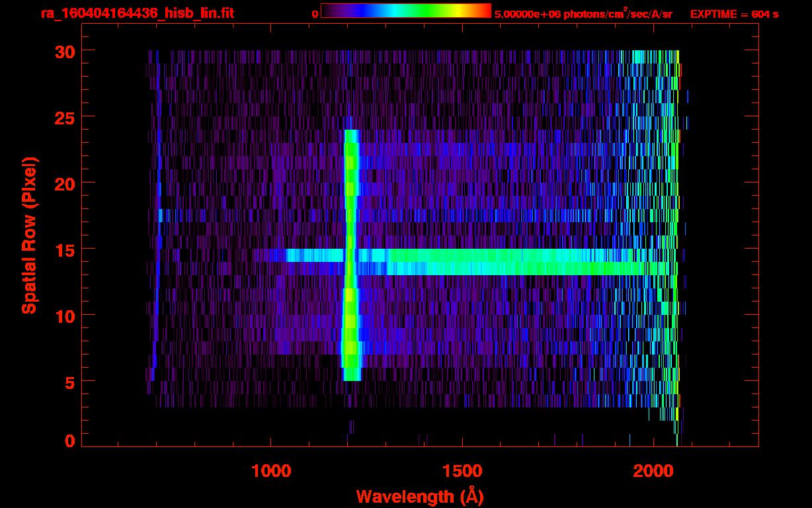
Task: Click the color scale bar legend
Action: coord(406,11)
